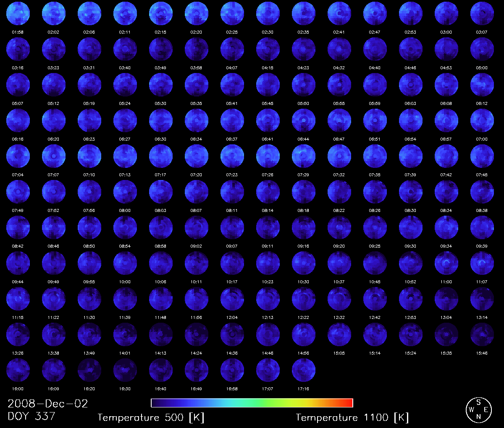The width and height of the screenshot is (504, 428).
Task: Select the thumbnail labeled 06:44
Action: click(x=304, y=120)
